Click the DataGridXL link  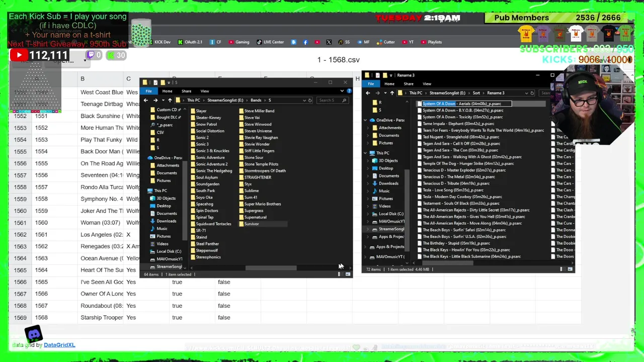tap(59, 345)
